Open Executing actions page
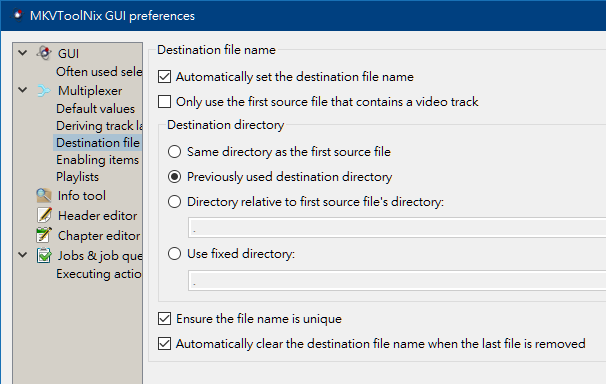This screenshot has height=384, width=606. [x=99, y=274]
